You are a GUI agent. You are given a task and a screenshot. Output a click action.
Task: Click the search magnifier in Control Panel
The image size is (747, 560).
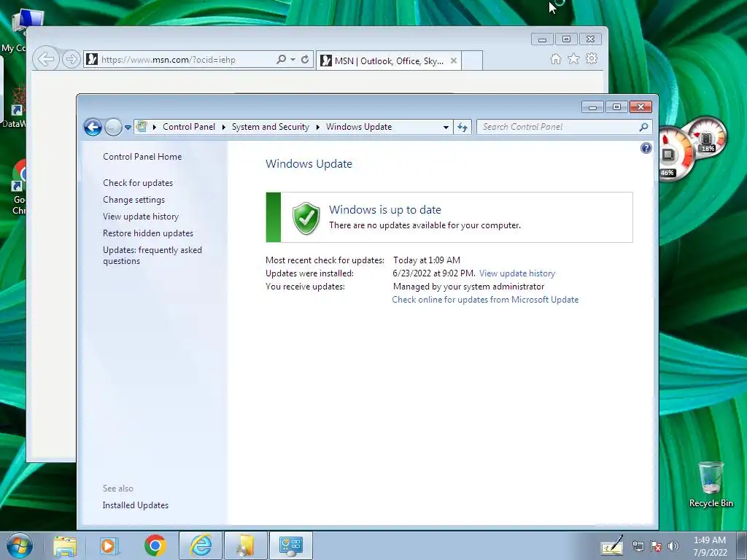coord(643,127)
